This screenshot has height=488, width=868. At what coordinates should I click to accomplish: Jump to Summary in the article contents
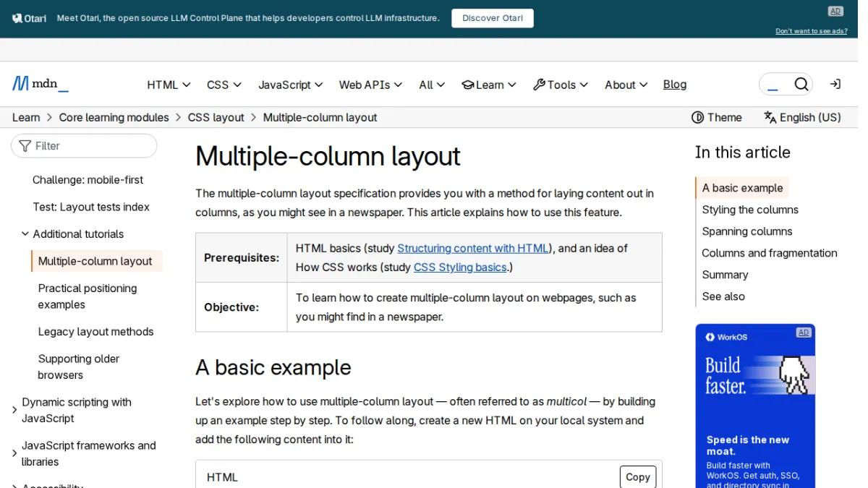(725, 275)
